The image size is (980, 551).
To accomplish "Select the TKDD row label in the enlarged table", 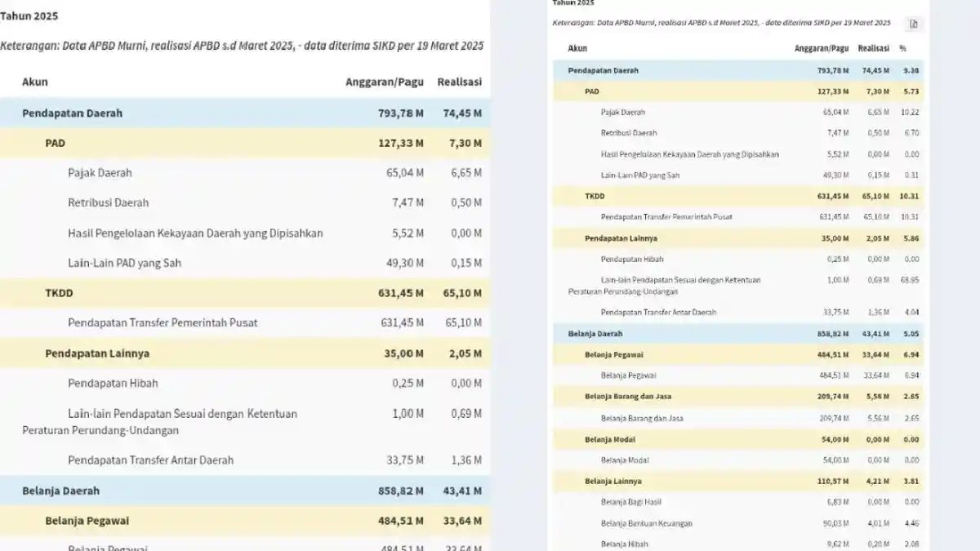I will (60, 293).
